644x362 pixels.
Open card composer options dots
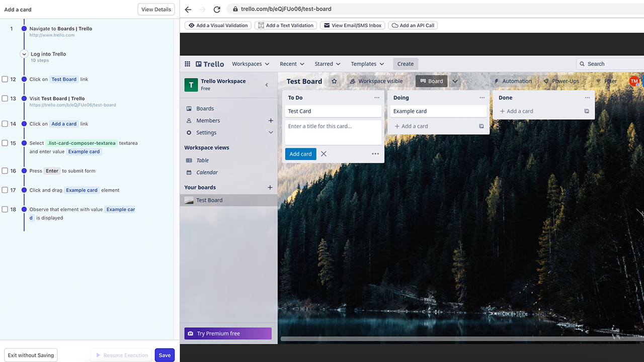[375, 154]
